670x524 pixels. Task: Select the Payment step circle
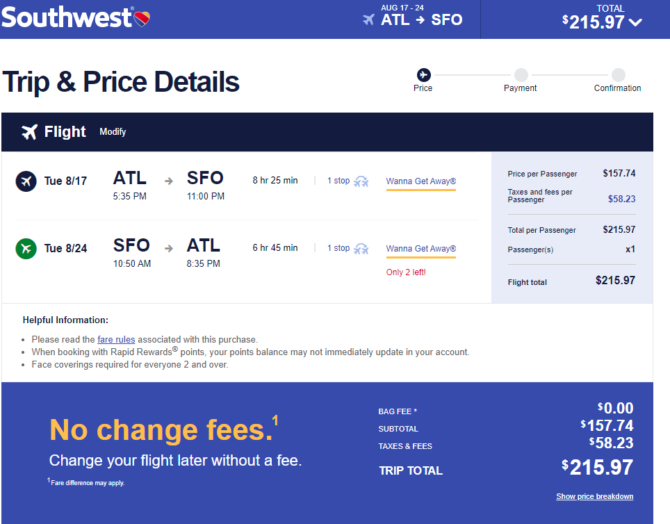[x=520, y=75]
